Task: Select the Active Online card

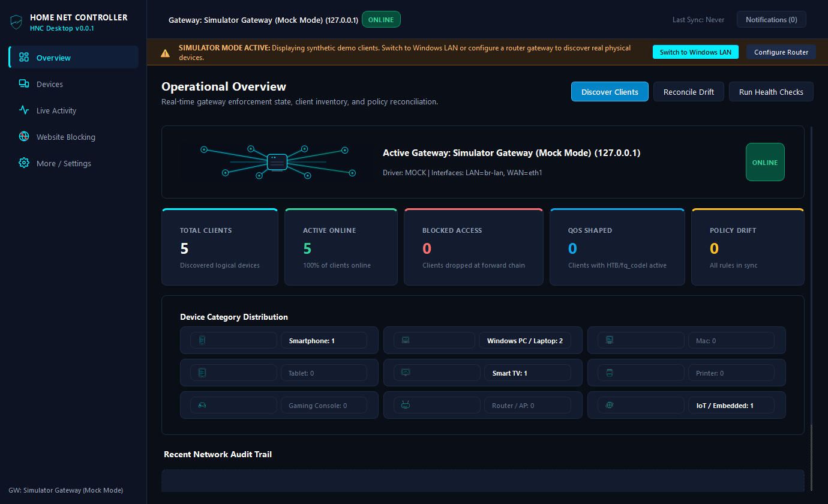Action: tap(341, 247)
